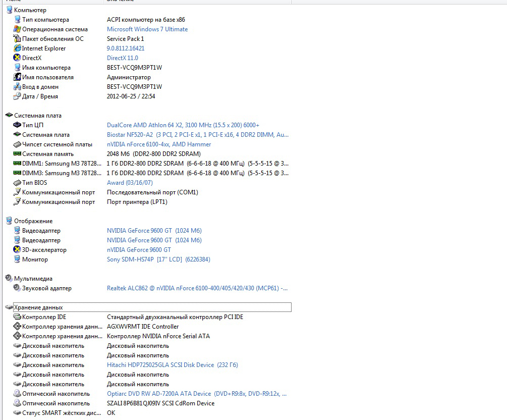
Task: Click the board icon in the Biostar NF520-A2 row
Action: coord(17,135)
